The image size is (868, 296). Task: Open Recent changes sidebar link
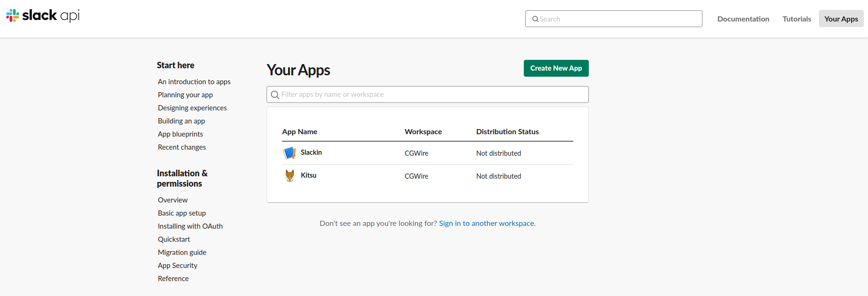coord(182,147)
